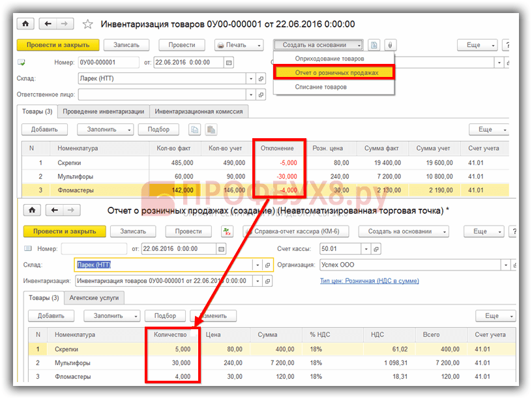
Task: Expand the Склад dropdown arrow in Инвентаризация товаров
Action: pos(251,78)
